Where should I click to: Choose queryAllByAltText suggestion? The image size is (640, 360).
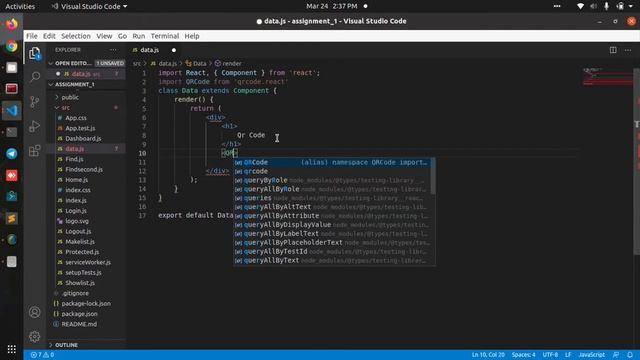[331, 207]
